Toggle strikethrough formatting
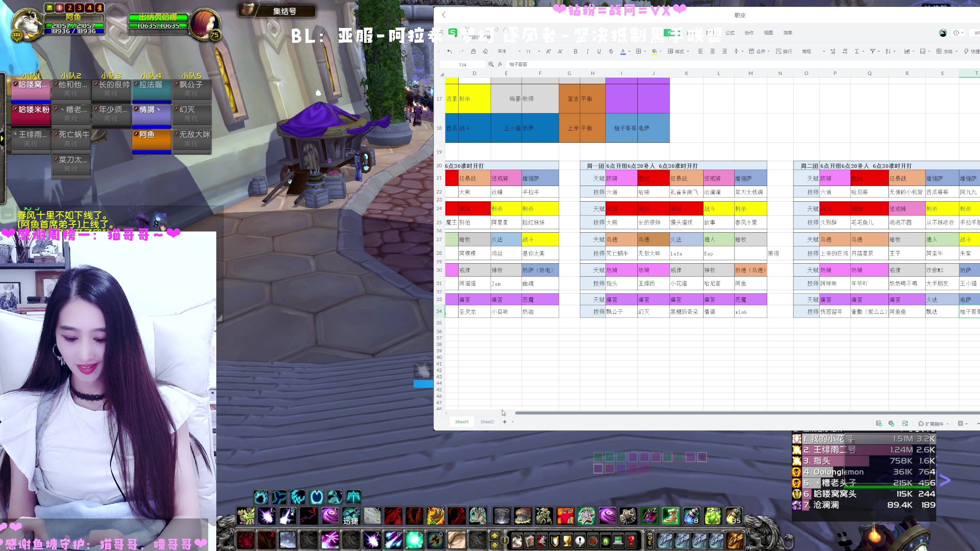The width and height of the screenshot is (980, 551). tap(611, 51)
